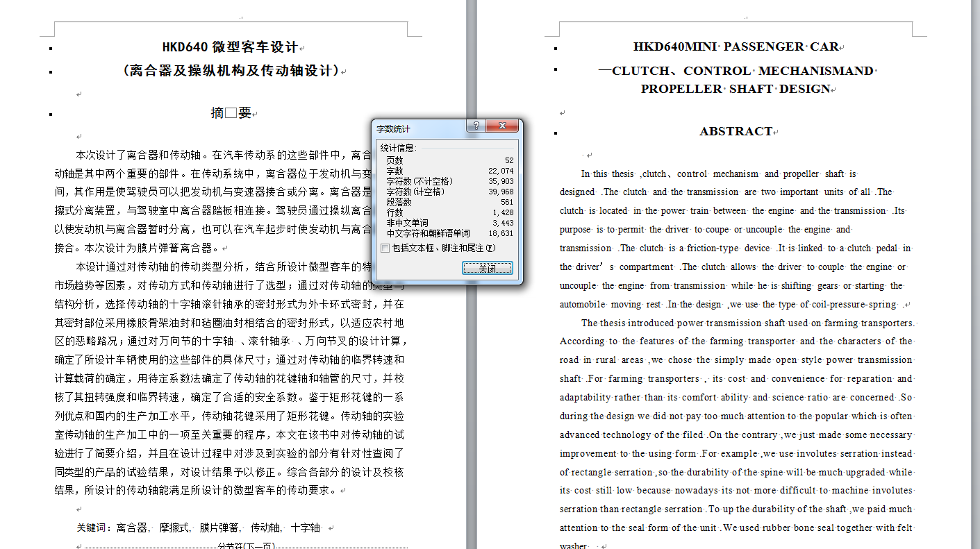The width and height of the screenshot is (980, 549).
Task: Click the 关键词 keywords line
Action: point(198,528)
